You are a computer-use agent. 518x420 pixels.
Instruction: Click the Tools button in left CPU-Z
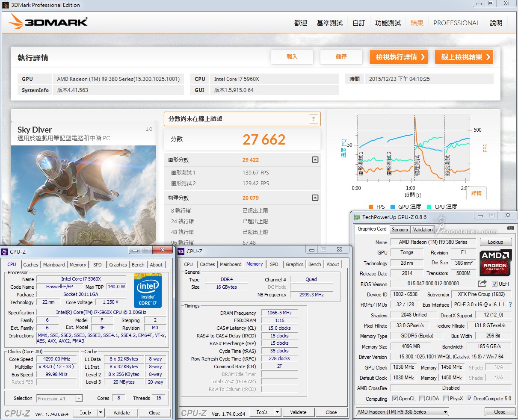click(x=85, y=413)
